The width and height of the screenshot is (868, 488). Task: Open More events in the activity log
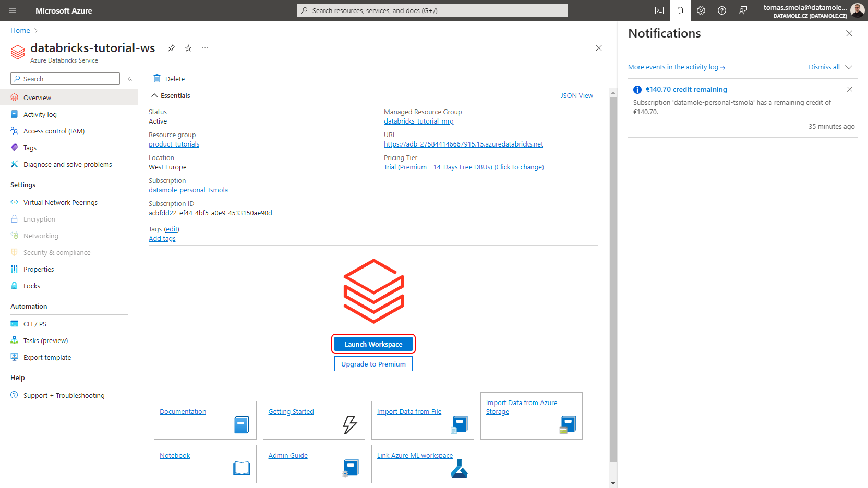(677, 67)
